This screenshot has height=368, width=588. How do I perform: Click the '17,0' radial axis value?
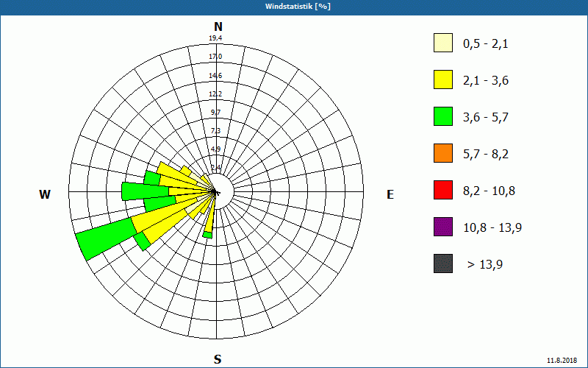tap(215, 57)
